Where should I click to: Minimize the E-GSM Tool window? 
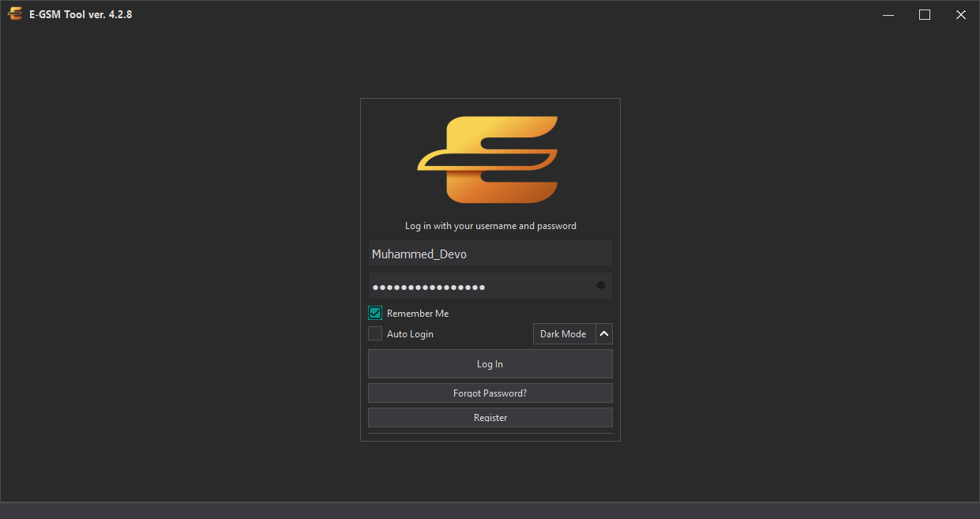(888, 14)
